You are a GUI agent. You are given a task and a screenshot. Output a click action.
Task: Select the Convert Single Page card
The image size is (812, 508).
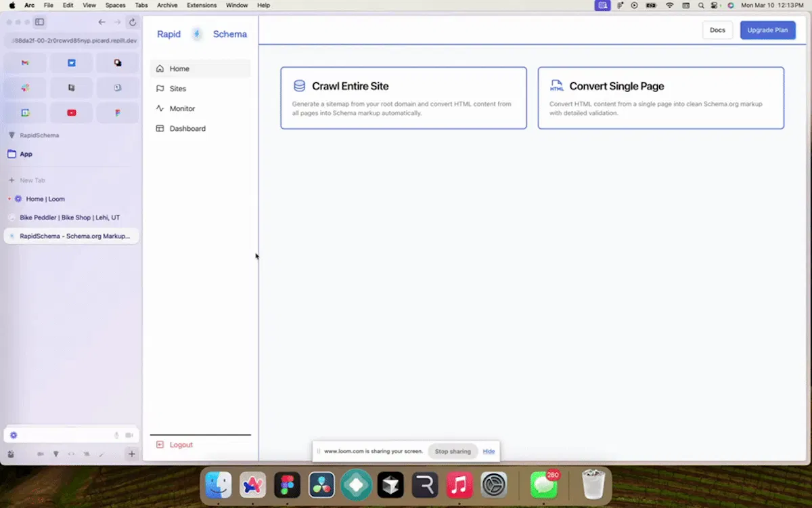[661, 98]
